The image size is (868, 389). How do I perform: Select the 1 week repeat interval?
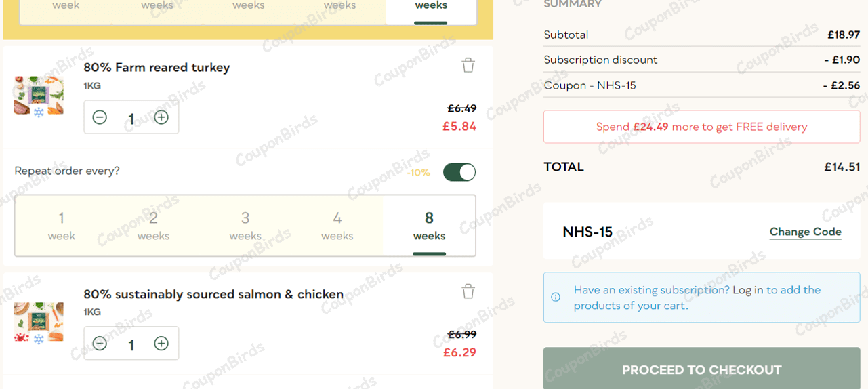(x=62, y=226)
